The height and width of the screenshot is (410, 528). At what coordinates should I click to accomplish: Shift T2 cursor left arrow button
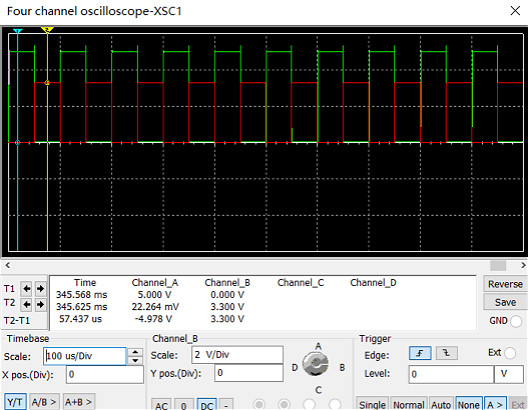[x=27, y=305]
